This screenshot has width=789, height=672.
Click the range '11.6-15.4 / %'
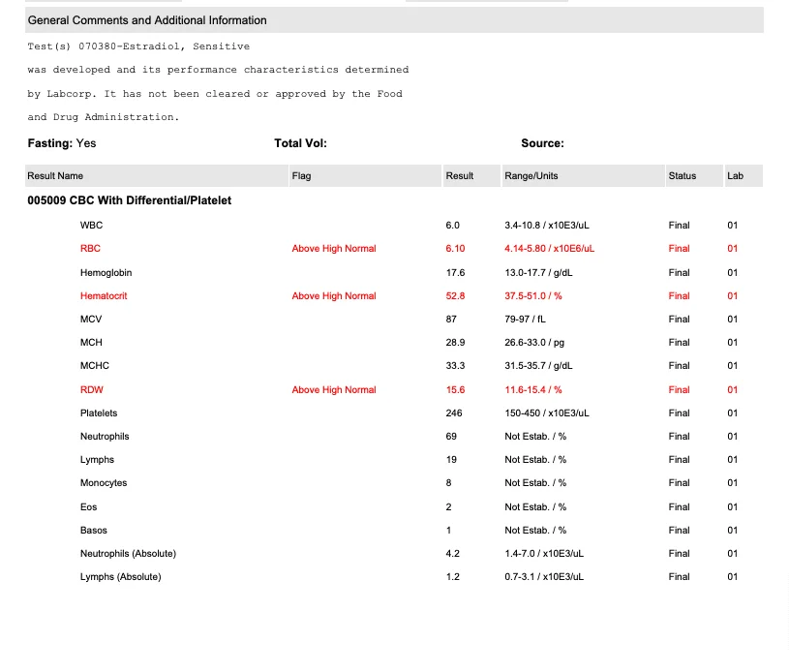pos(533,389)
